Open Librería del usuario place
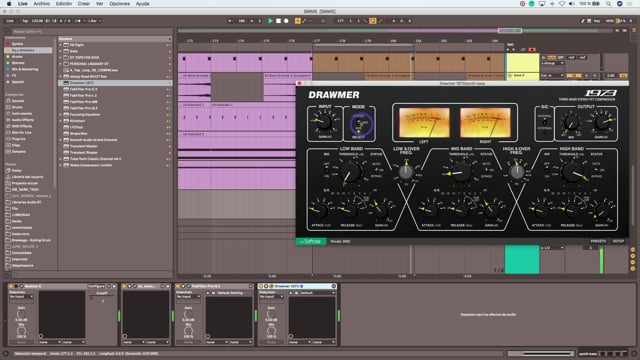This screenshot has width=640, height=360. coord(27,177)
